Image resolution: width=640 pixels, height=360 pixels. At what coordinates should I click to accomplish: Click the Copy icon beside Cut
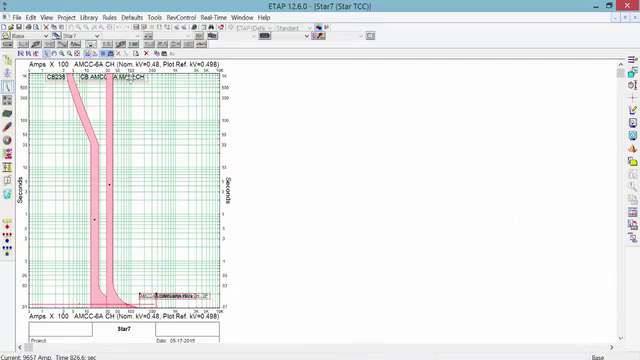(54, 27)
